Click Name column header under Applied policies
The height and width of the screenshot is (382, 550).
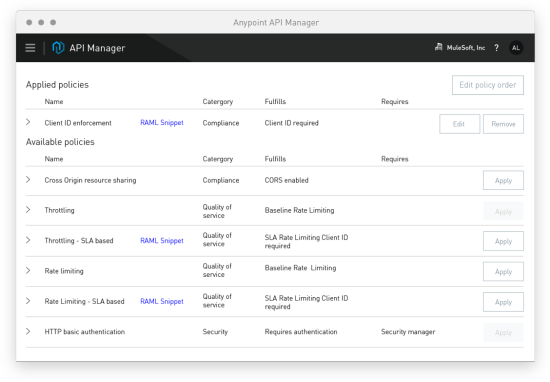point(54,101)
